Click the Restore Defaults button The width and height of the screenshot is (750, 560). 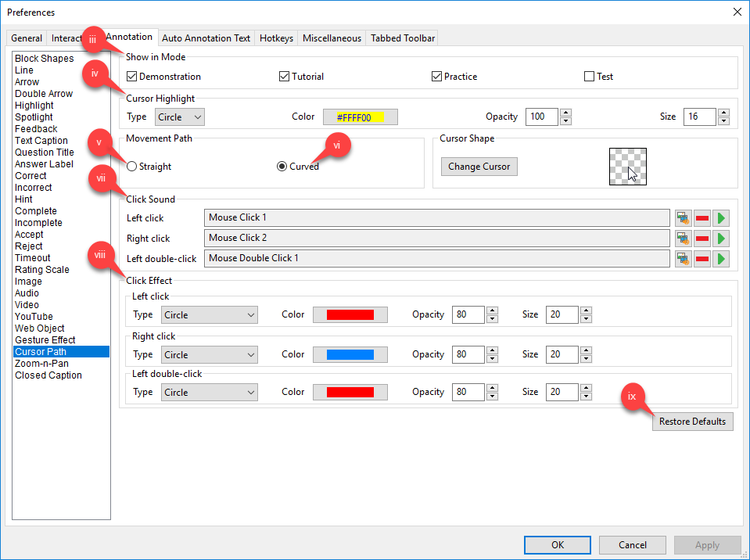tap(692, 422)
